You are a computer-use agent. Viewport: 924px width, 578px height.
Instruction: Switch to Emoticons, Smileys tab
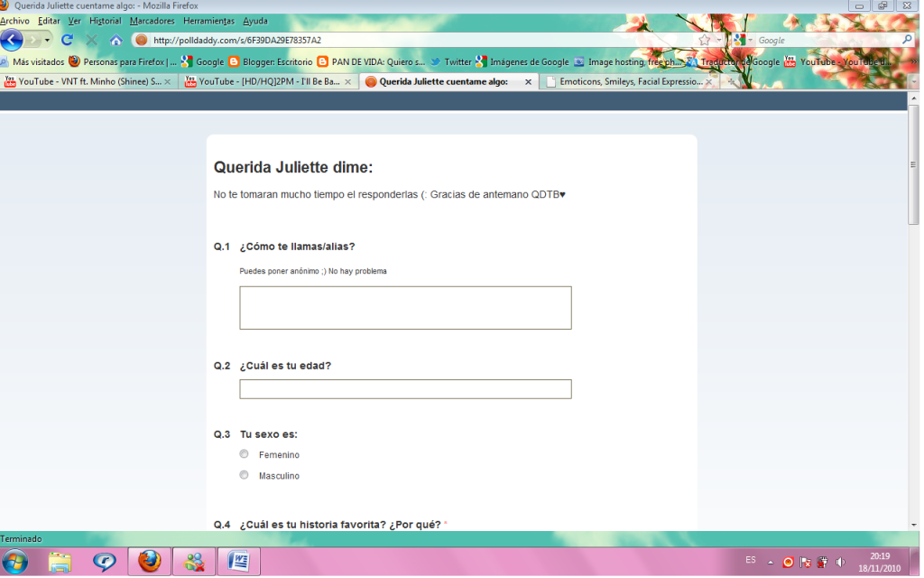point(624,81)
